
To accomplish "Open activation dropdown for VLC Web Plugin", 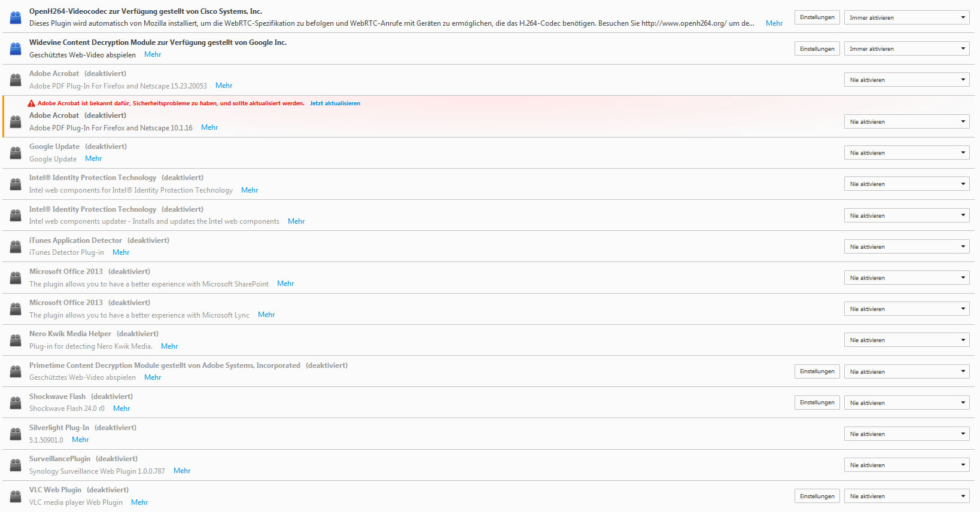I will tap(907, 496).
